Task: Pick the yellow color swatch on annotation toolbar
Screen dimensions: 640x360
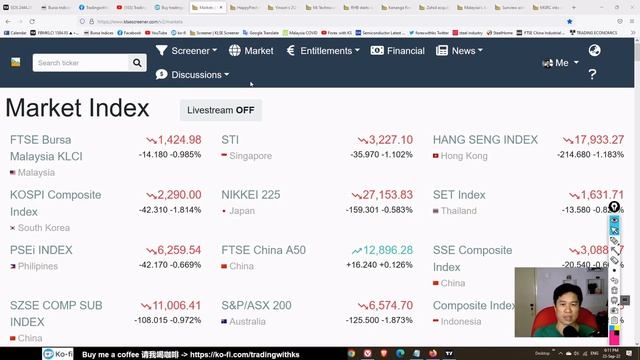Action: (617, 327)
